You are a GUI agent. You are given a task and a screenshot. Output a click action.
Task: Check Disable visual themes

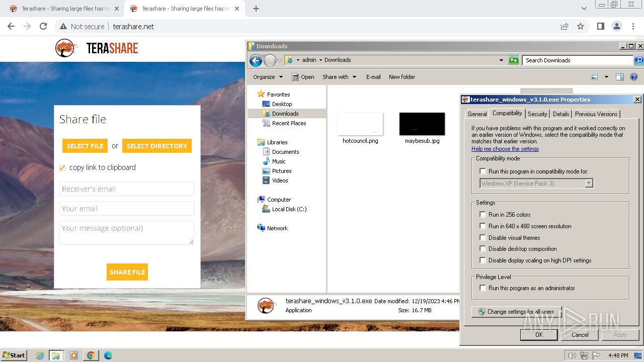tap(482, 237)
